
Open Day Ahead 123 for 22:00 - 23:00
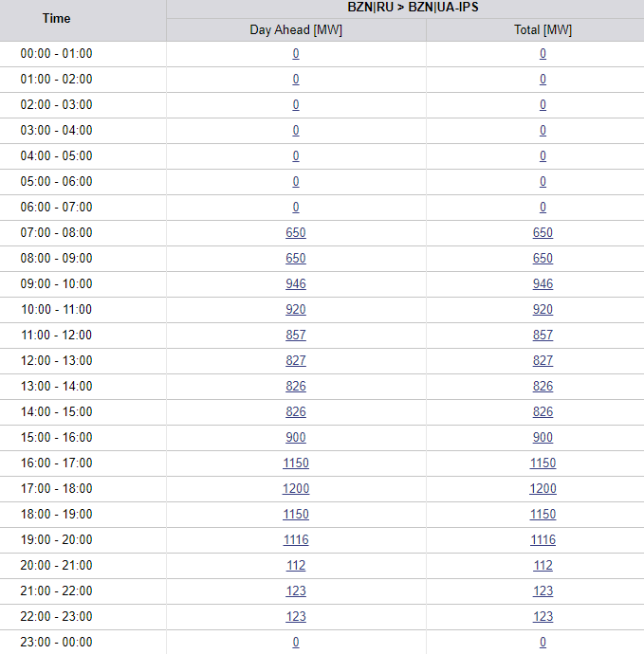click(296, 616)
